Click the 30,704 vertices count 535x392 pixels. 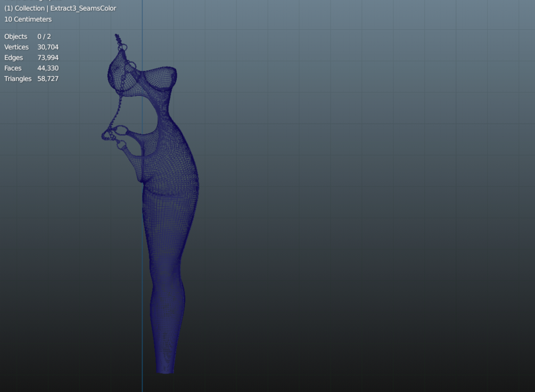[48, 47]
